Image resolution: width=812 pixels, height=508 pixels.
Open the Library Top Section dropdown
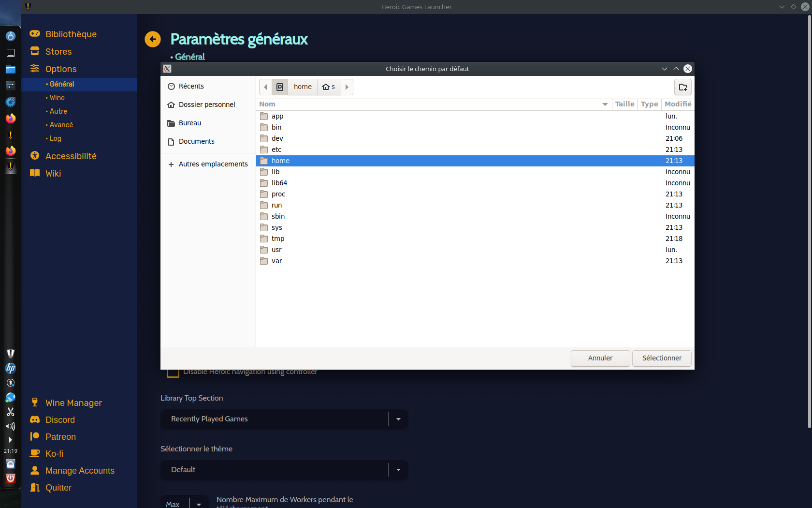click(284, 419)
